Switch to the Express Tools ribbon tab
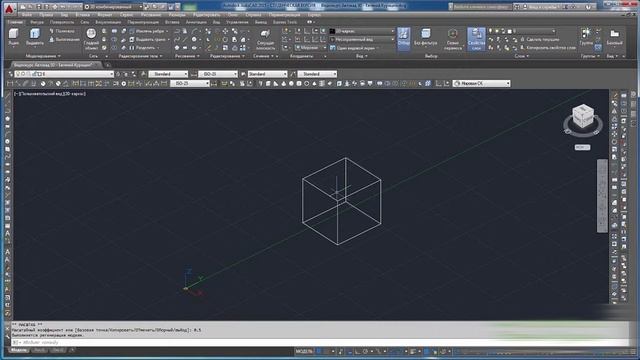This screenshot has height=360, width=640. tap(285, 22)
